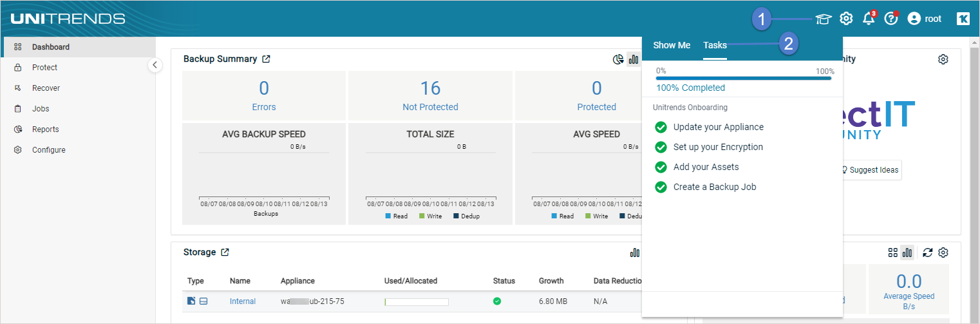Image resolution: width=980 pixels, height=324 pixels.
Task: Click the storage type icon in Internal row
Action: (191, 301)
